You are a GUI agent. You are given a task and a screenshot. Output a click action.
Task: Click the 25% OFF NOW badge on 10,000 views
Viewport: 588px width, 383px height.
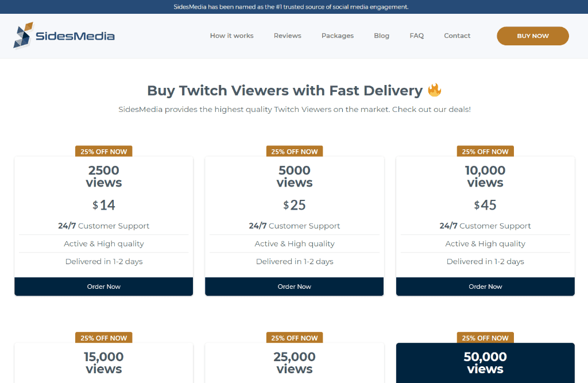click(x=485, y=152)
